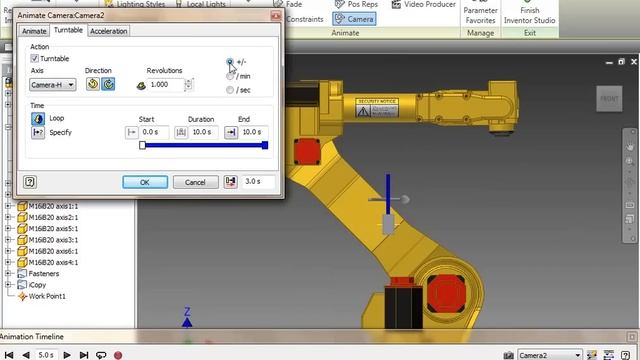Select zoom tool in navigation bar
Screen dimensions: 640x360
[630, 161]
